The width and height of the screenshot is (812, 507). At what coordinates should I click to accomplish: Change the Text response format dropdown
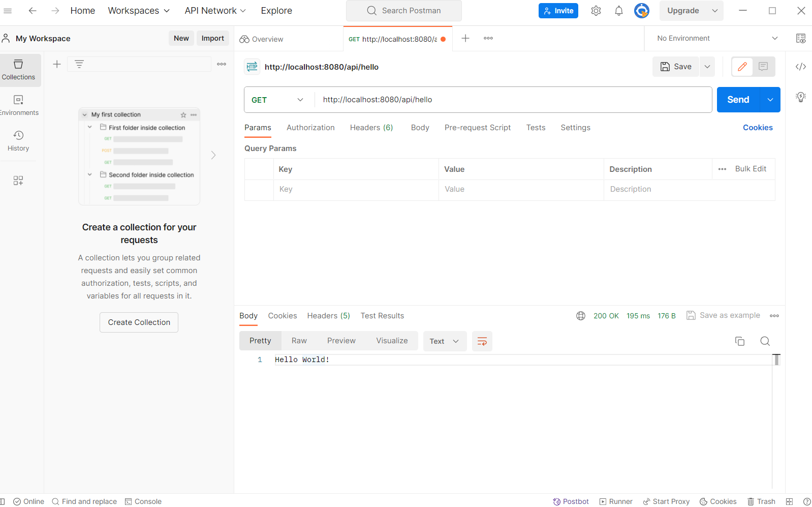[x=445, y=341]
